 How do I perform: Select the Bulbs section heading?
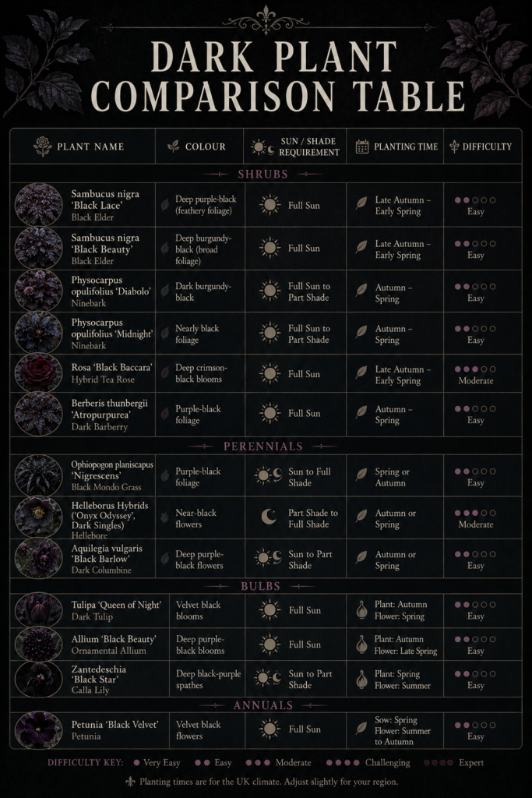point(260,586)
